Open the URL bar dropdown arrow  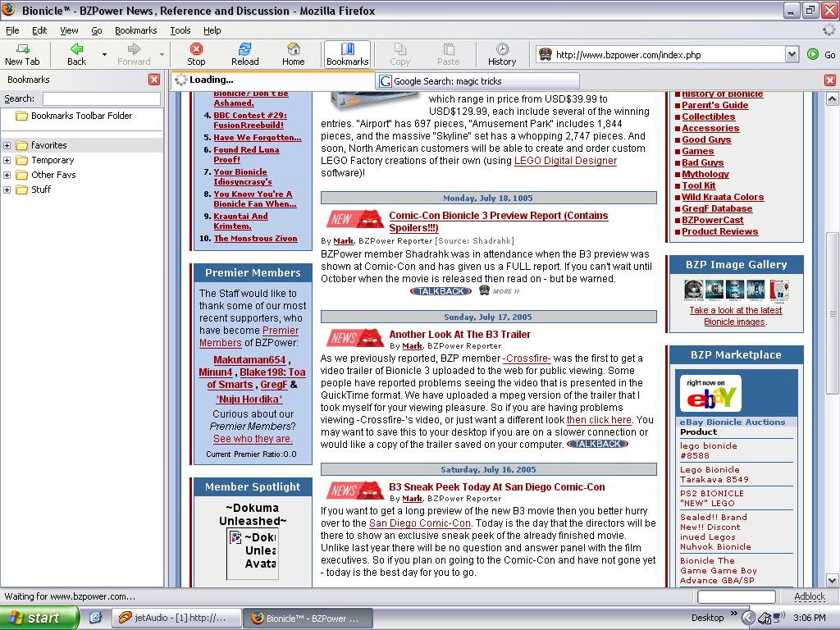pyautogui.click(x=792, y=54)
